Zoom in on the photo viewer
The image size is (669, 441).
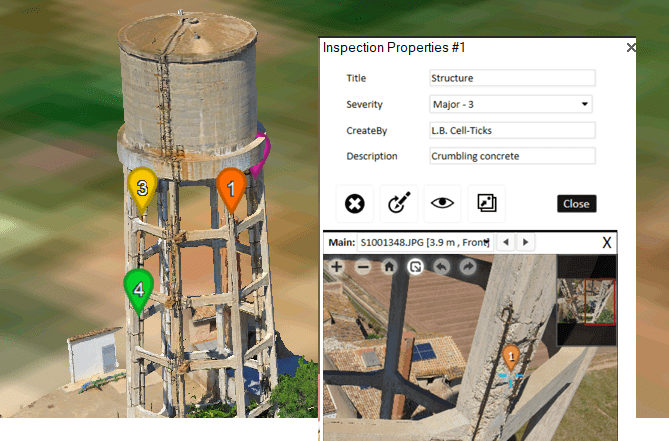[337, 267]
